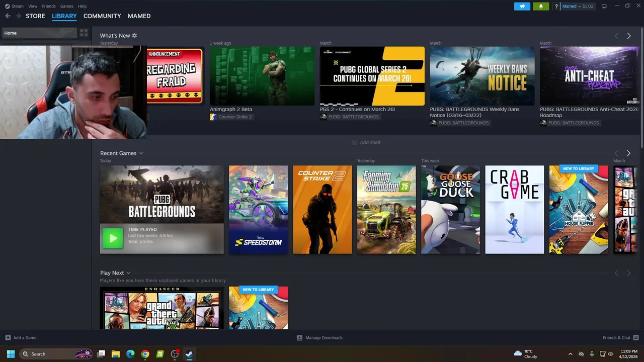Select the Goose Goose Duck cover
This screenshot has width=644, height=362.
point(450,210)
